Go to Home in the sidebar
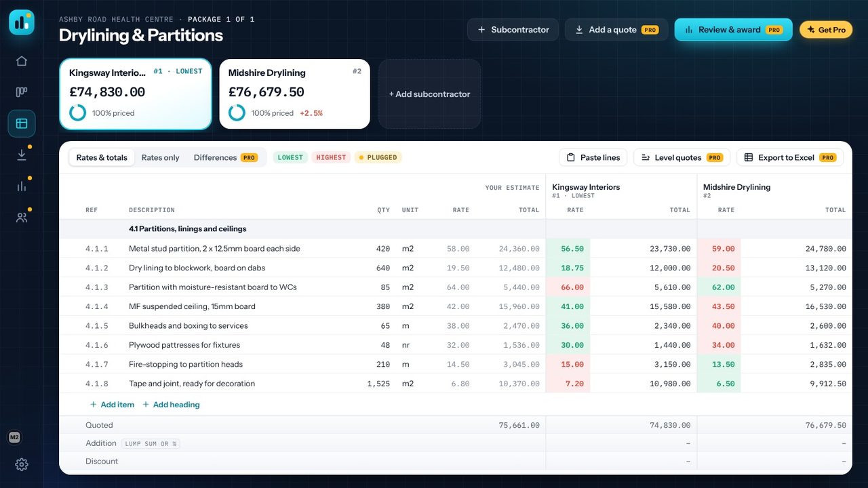The image size is (868, 488). coord(22,61)
